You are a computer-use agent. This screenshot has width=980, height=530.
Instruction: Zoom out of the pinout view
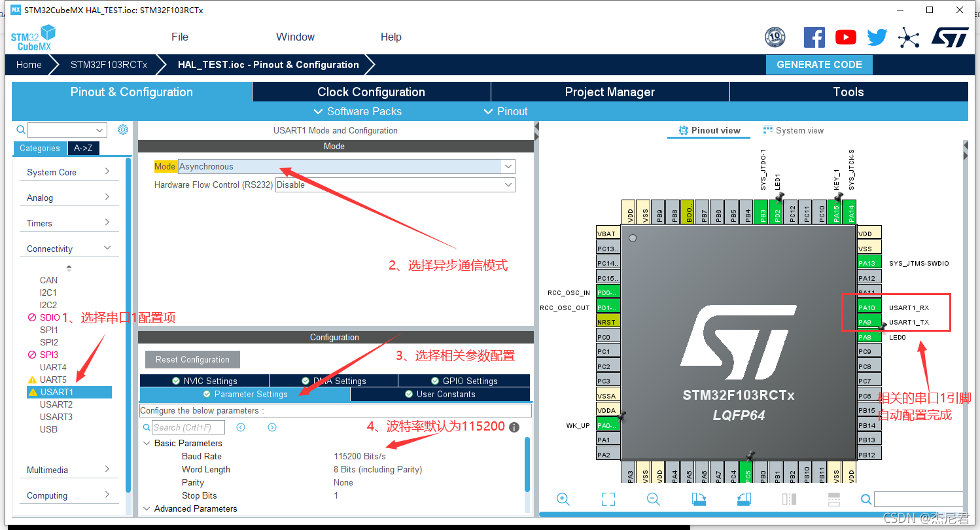click(653, 499)
